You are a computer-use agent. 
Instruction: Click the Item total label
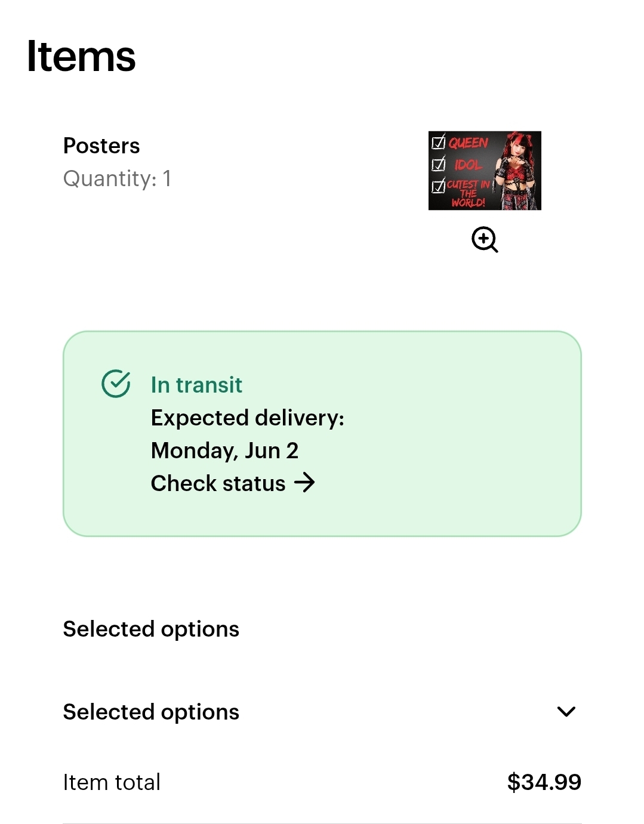(x=112, y=782)
